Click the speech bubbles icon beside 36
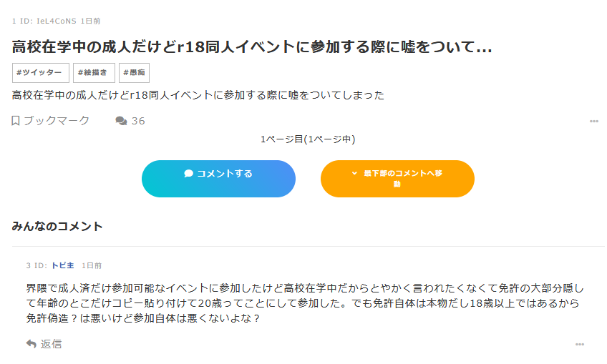 coord(121,121)
